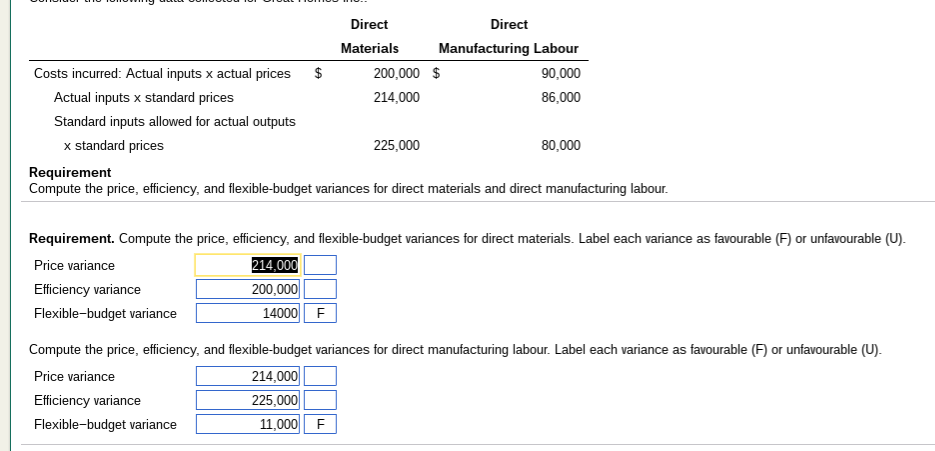Click the materials 'Efficiency variance' label
The image size is (935, 451).
(87, 289)
